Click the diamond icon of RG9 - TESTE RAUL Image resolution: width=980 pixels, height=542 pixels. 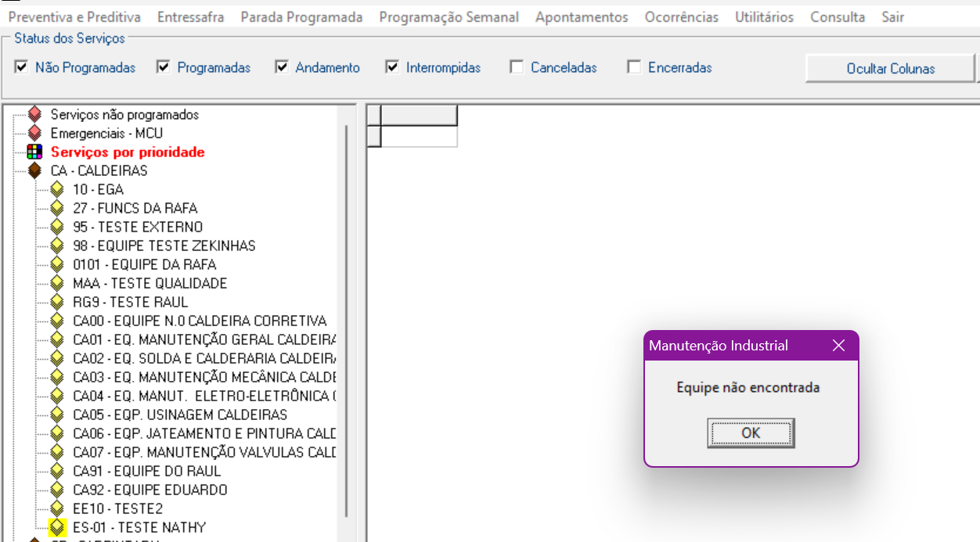pos(56,302)
